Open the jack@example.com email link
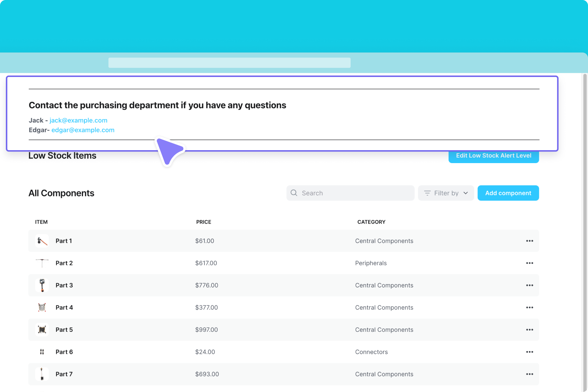 (78, 120)
